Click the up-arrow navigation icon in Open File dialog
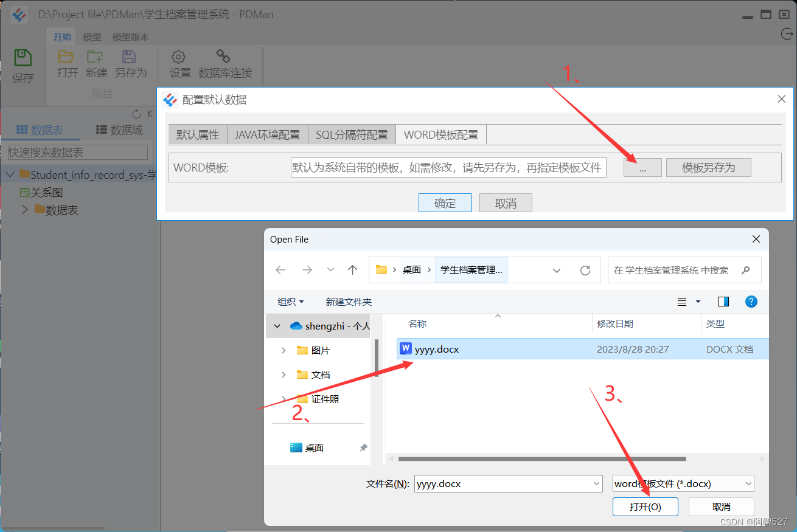The height and width of the screenshot is (532, 797). (352, 269)
